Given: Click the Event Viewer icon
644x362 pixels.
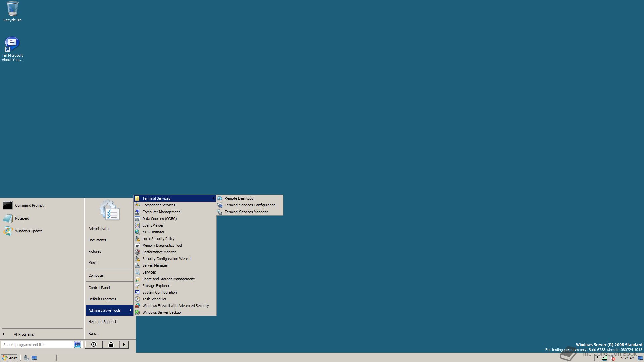Looking at the screenshot, I should pos(137,225).
